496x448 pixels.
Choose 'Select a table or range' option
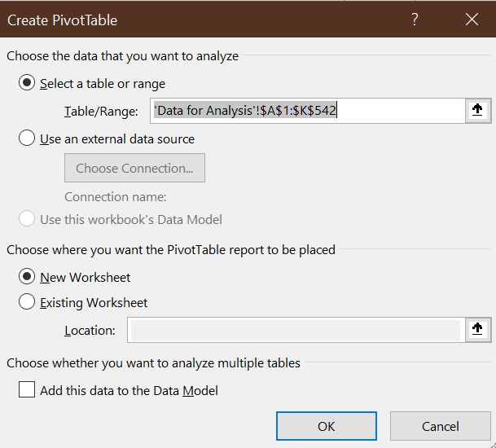(x=27, y=83)
